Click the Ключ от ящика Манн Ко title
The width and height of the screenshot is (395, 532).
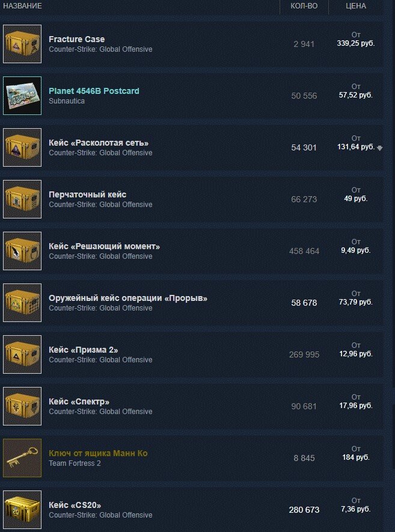(98, 453)
